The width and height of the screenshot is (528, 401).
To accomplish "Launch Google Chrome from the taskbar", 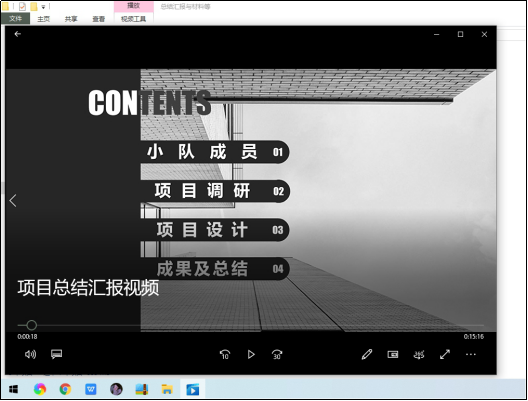I will coord(65,389).
